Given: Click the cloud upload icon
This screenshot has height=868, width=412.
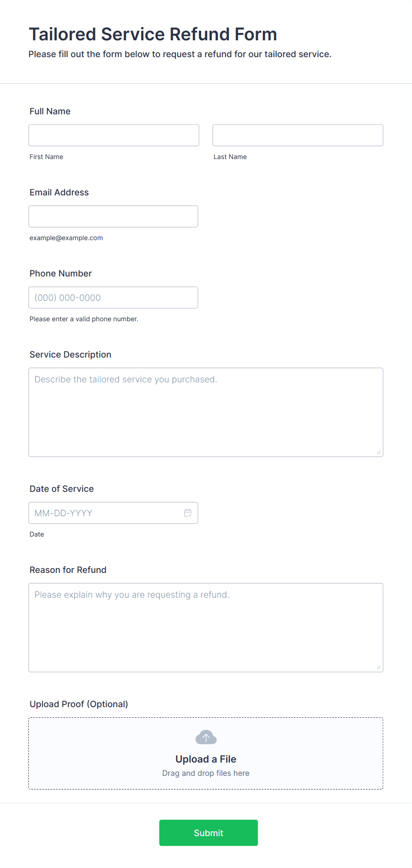Looking at the screenshot, I should [206, 737].
